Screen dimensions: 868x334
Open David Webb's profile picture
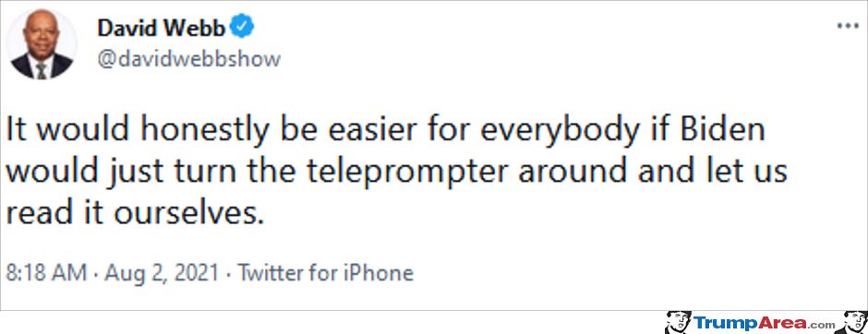point(42,44)
